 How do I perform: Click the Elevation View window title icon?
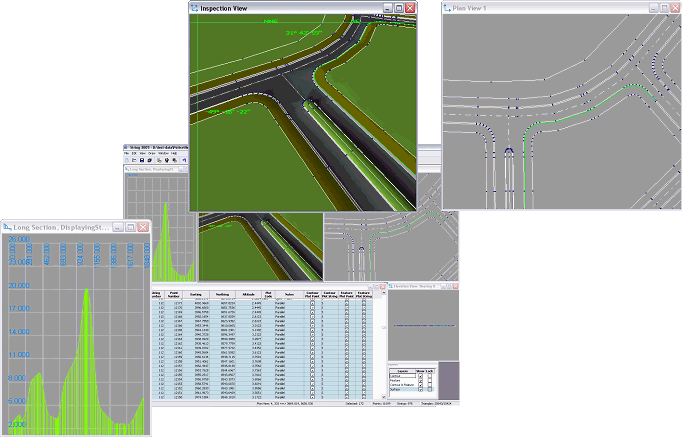click(x=391, y=285)
